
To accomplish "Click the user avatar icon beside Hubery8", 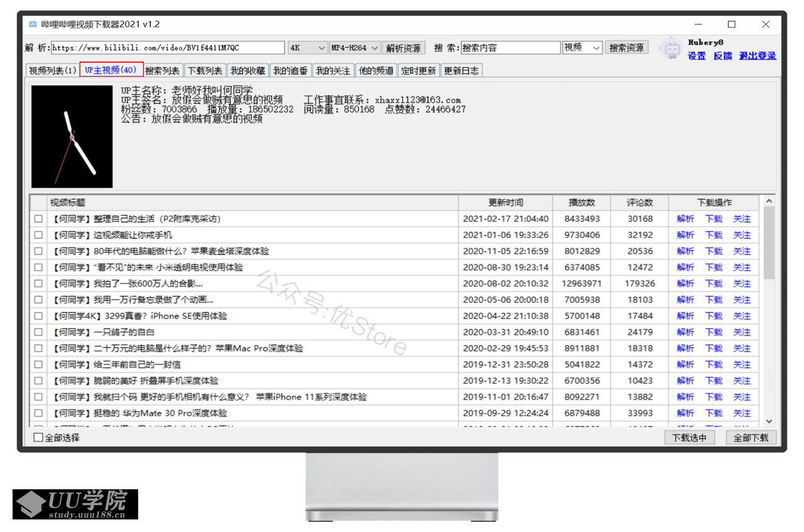I will point(671,49).
